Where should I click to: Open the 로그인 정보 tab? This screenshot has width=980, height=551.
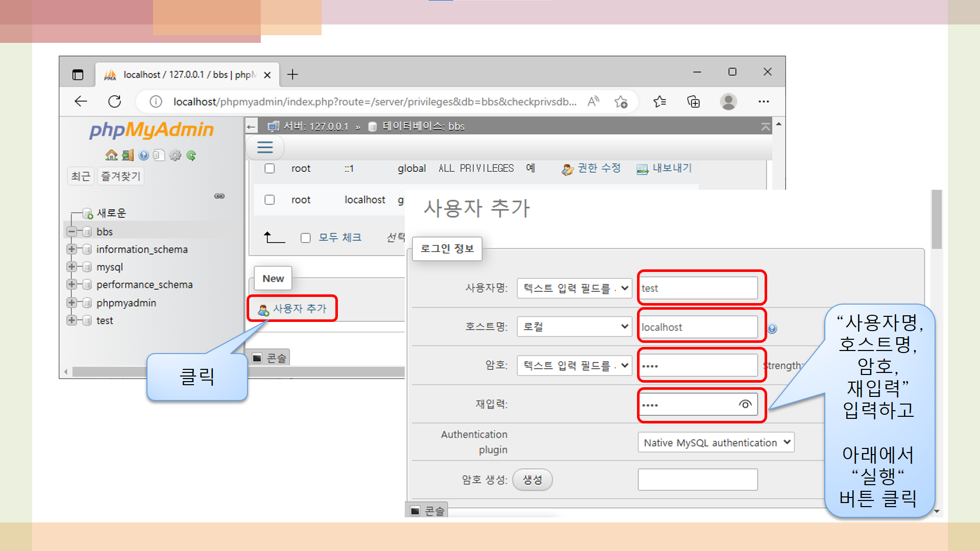[447, 248]
